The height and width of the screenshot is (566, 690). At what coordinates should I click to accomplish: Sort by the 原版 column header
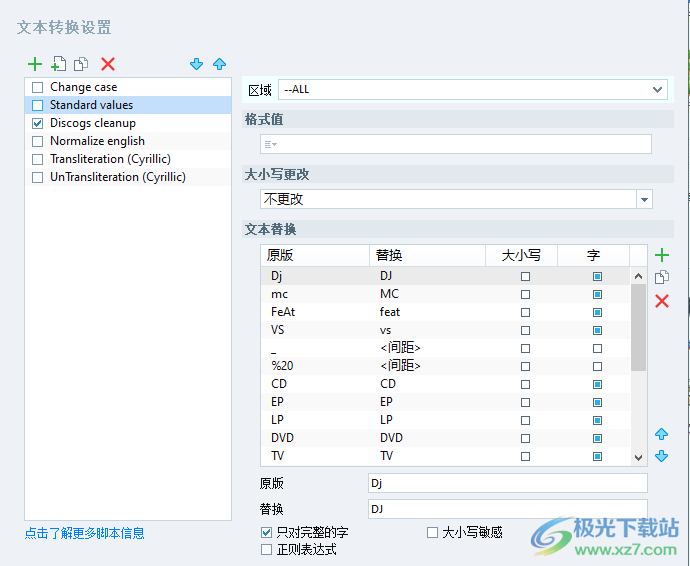[x=315, y=256]
